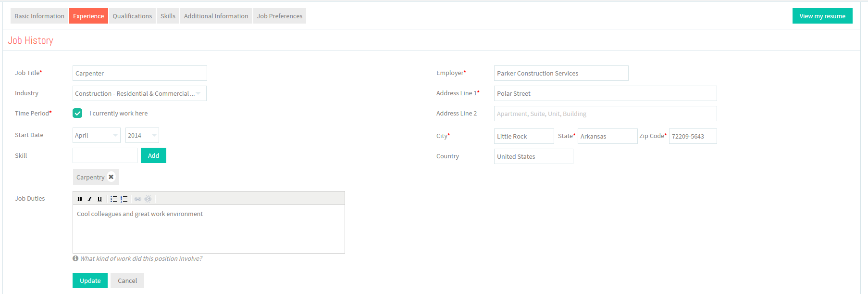Viewport: 868px width, 294px height.
Task: Toggle underline formatting in Job Duties editor
Action: click(x=99, y=199)
